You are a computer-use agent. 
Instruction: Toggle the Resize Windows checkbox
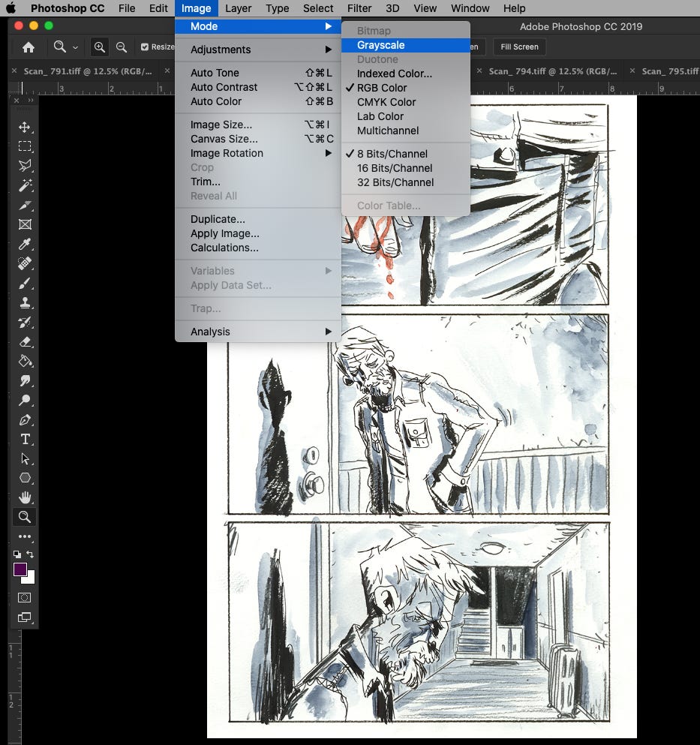pyautogui.click(x=145, y=47)
